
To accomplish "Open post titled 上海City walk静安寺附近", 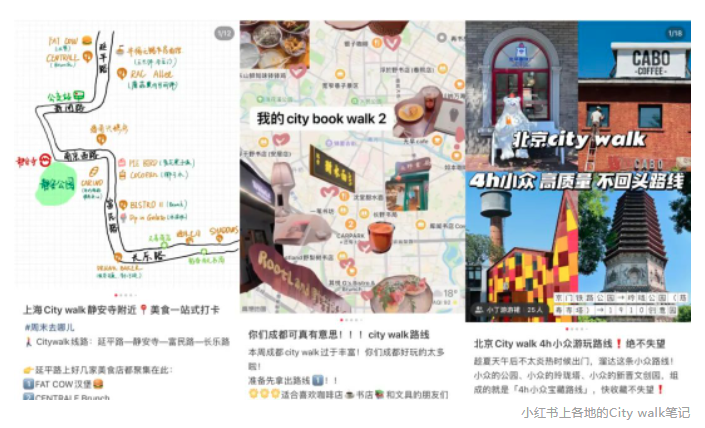I will 121,310.
